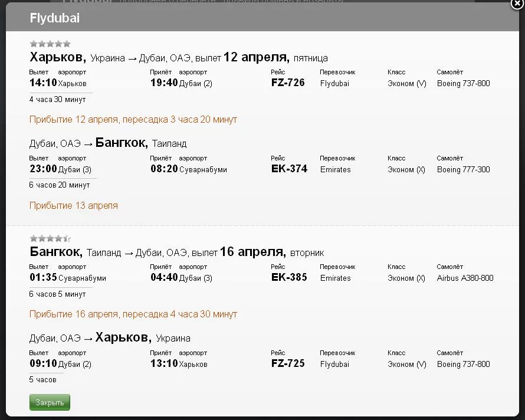Image resolution: width=525 pixels, height=420 pixels.
Task: Click arrival time 13:10 at Харьков
Action: [x=164, y=363]
